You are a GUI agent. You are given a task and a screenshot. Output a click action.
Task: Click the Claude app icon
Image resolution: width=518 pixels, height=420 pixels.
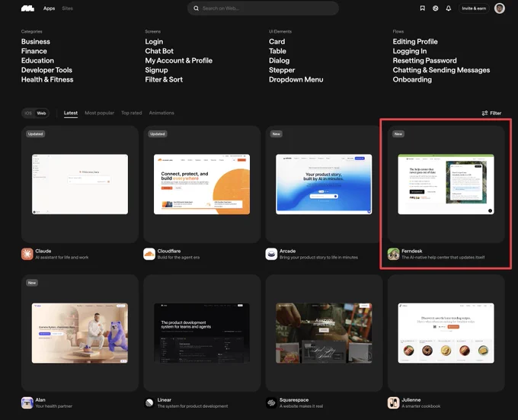(x=27, y=254)
